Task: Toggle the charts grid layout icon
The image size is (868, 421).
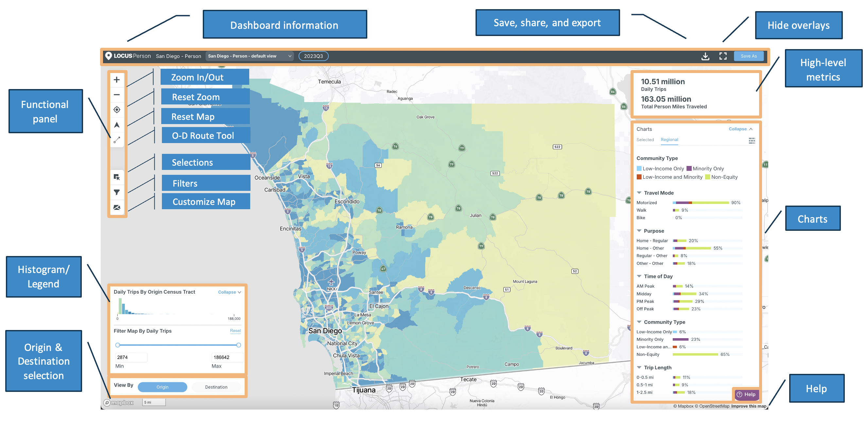Action: 752,140
